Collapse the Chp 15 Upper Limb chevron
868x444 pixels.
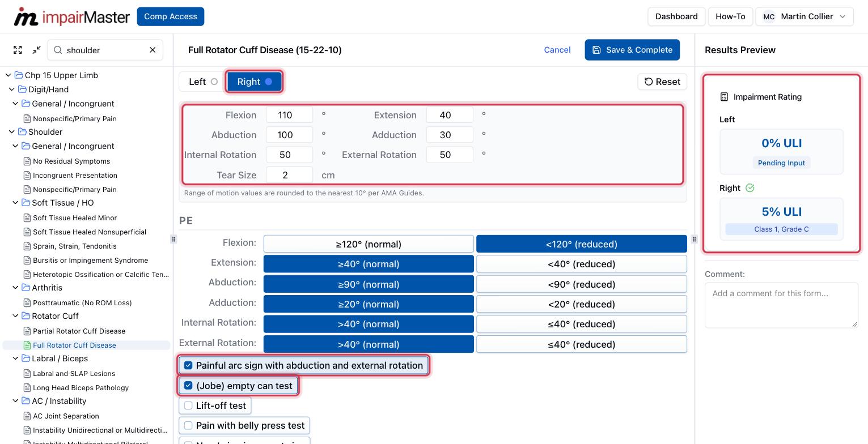click(8, 75)
